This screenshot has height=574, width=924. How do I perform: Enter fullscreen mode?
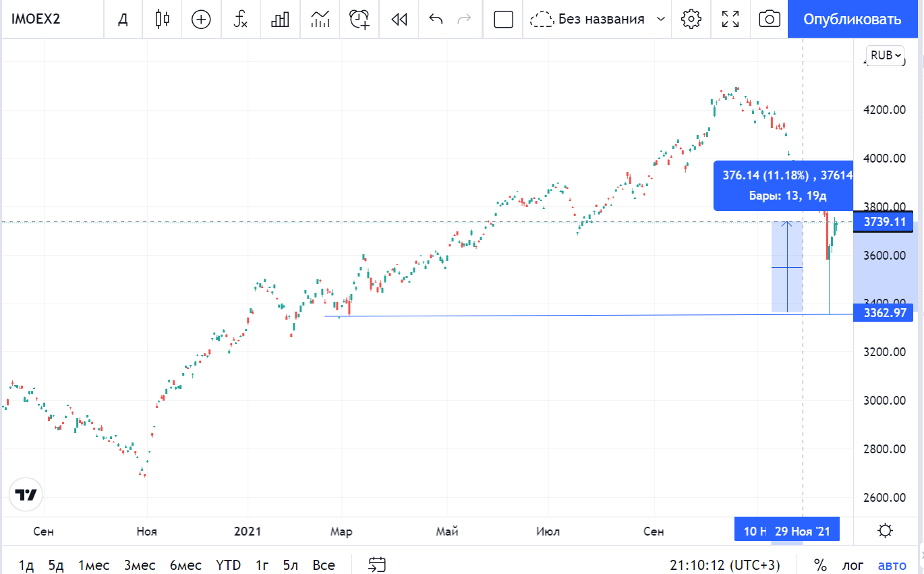point(730,19)
